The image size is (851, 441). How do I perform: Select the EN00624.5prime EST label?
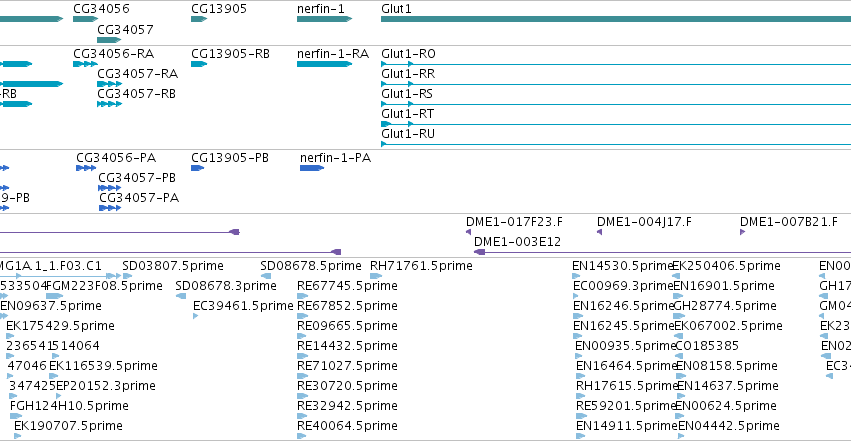[x=726, y=406]
